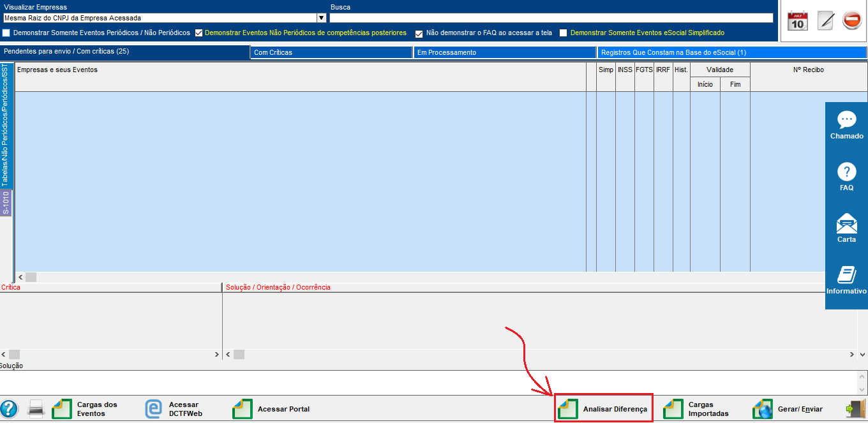Click Crítica panel right scroll arrow
Screen dimensions: 868x423
pyautogui.click(x=216, y=354)
